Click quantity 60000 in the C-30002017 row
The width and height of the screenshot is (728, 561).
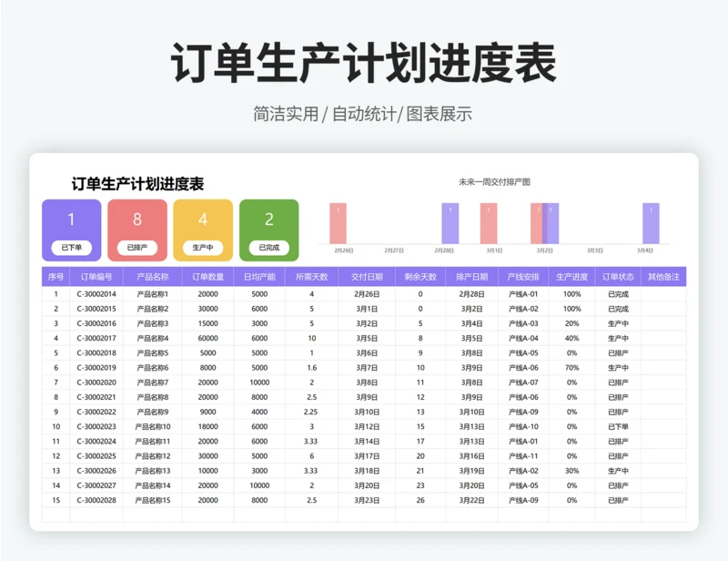208,339
